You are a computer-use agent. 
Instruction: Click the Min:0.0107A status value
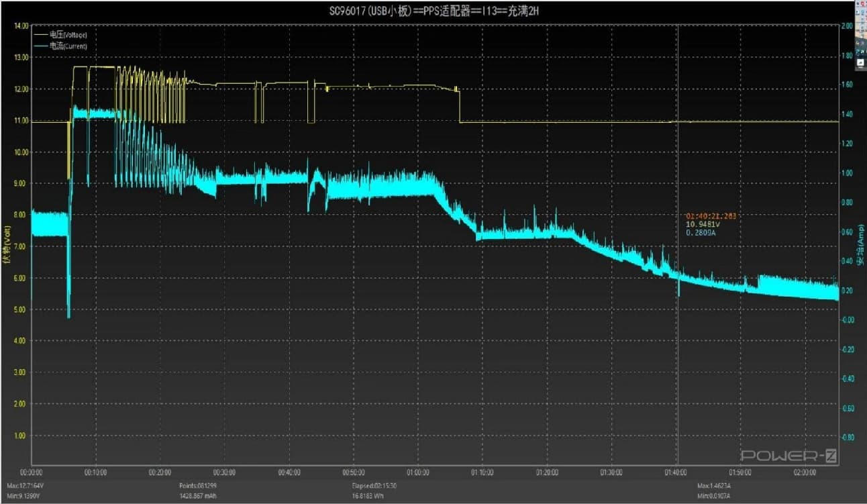coord(713,496)
